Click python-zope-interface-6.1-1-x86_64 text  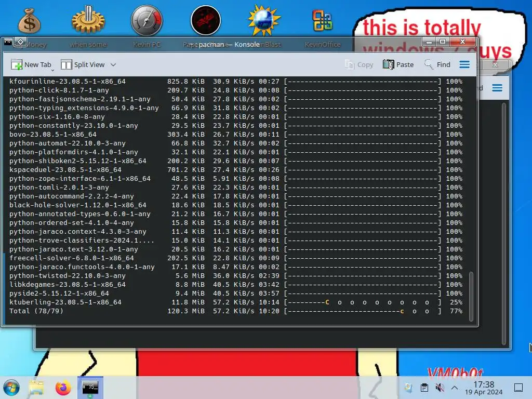point(79,179)
